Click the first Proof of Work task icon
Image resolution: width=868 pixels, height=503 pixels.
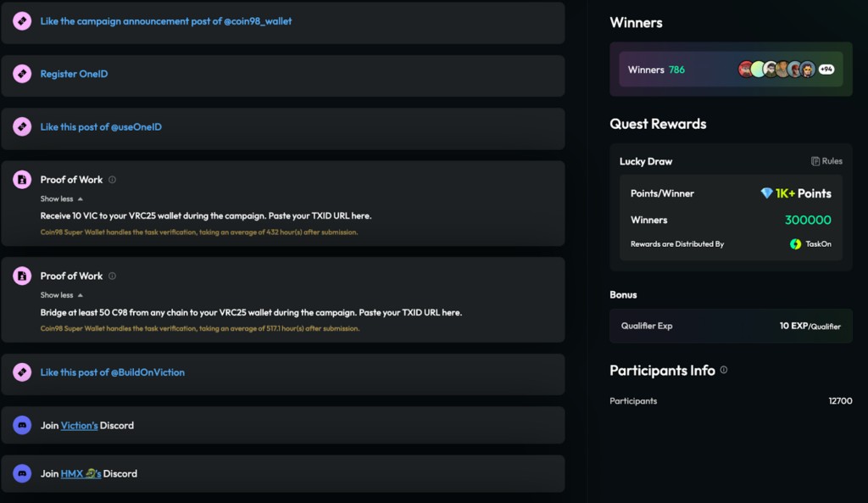(x=22, y=180)
